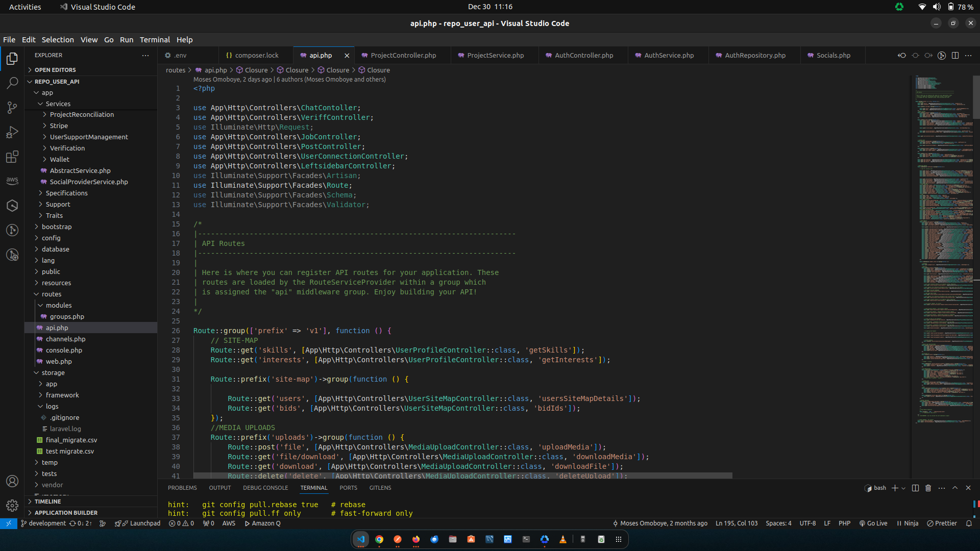Screen dimensions: 980x551
Task: Click the Split Editor Right icon
Action: tap(955, 55)
